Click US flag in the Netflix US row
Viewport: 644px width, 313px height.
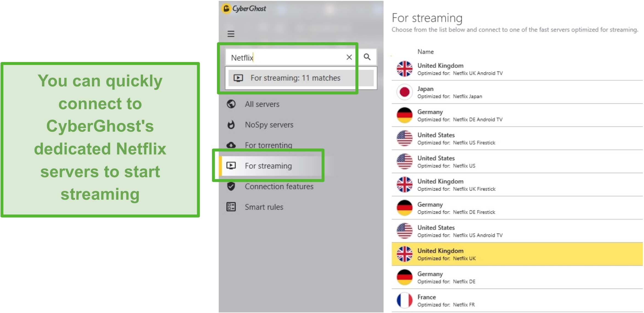pyautogui.click(x=405, y=161)
